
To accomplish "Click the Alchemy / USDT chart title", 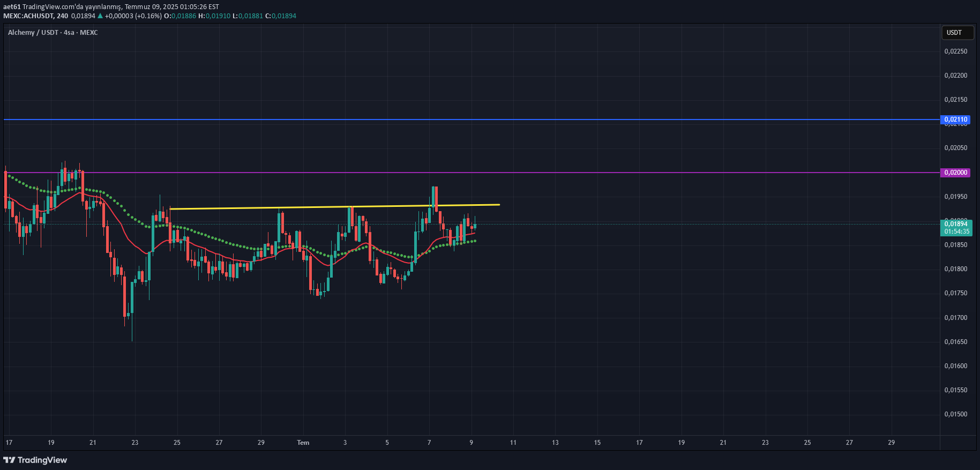I will (53, 33).
